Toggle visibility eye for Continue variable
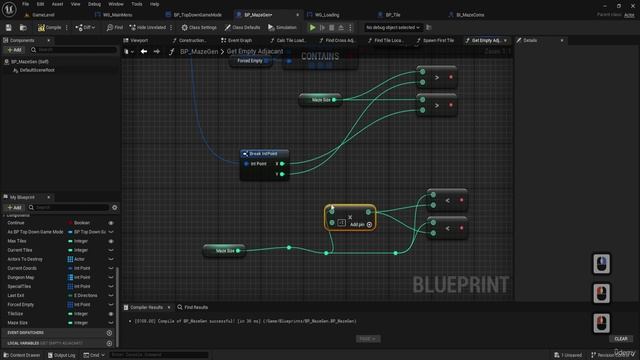Viewport: 640px width, 360px height. [111, 223]
